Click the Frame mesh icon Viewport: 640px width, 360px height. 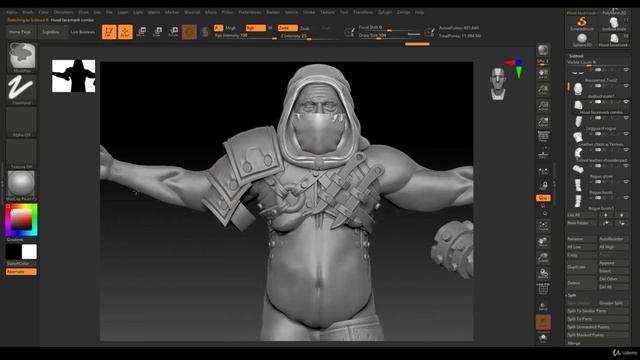543,226
